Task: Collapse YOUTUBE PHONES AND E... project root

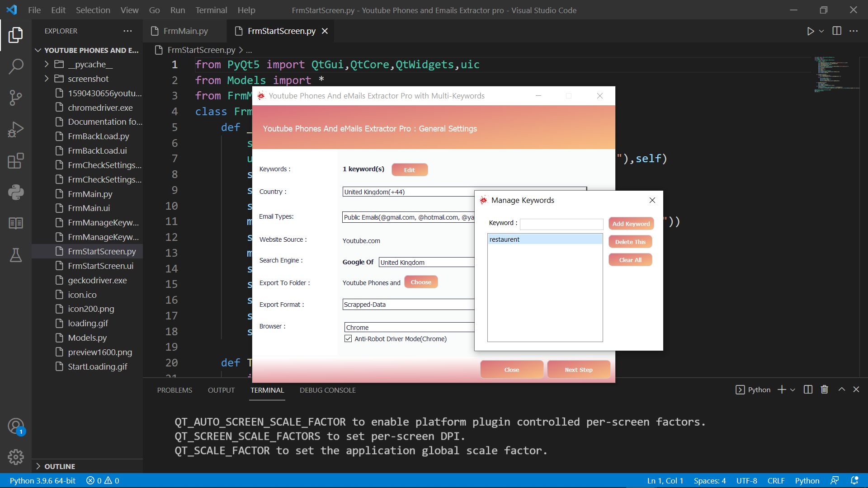Action: click(x=88, y=50)
